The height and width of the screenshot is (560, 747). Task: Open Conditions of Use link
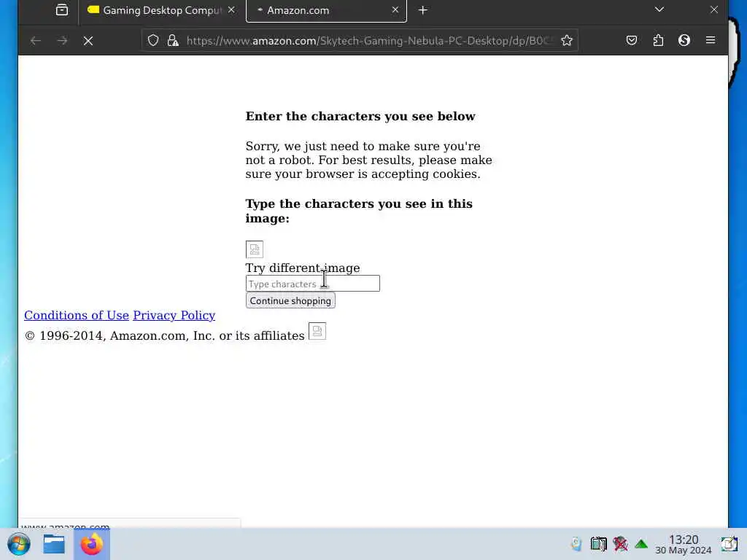(77, 315)
